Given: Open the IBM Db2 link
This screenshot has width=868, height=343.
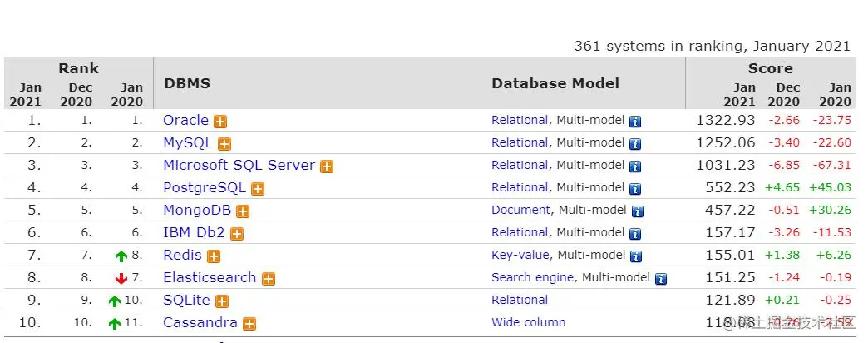Looking at the screenshot, I should point(195,232).
